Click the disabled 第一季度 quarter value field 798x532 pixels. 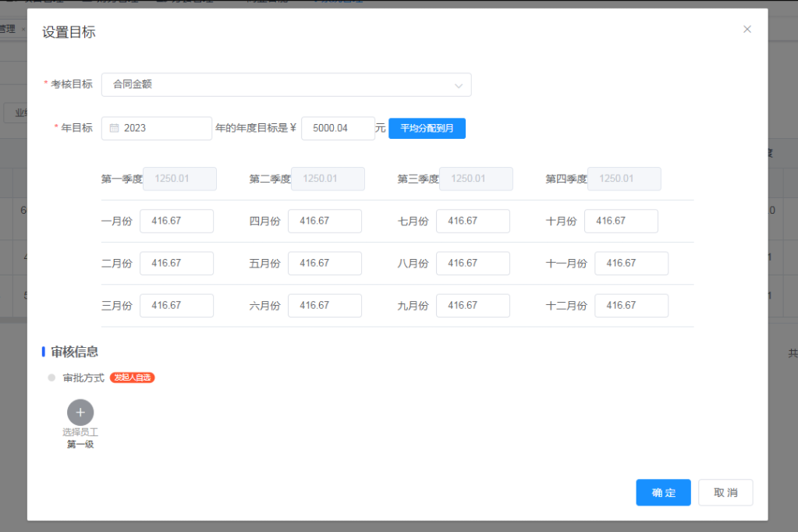click(179, 179)
